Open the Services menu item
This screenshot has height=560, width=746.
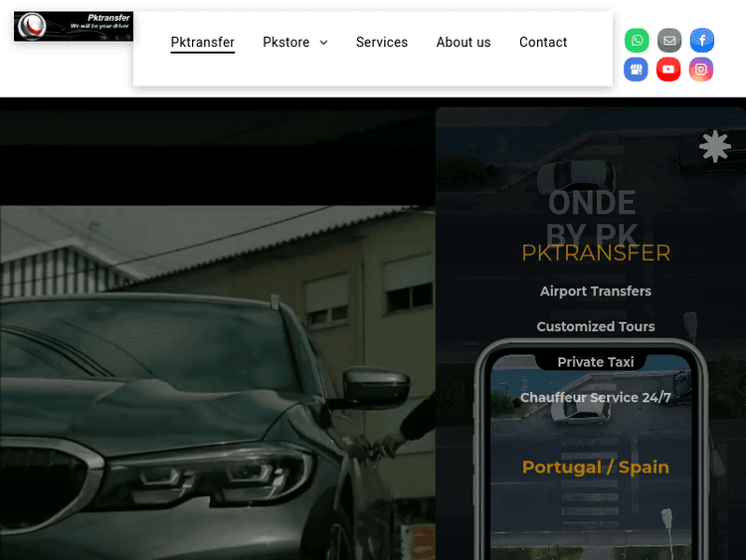382,43
